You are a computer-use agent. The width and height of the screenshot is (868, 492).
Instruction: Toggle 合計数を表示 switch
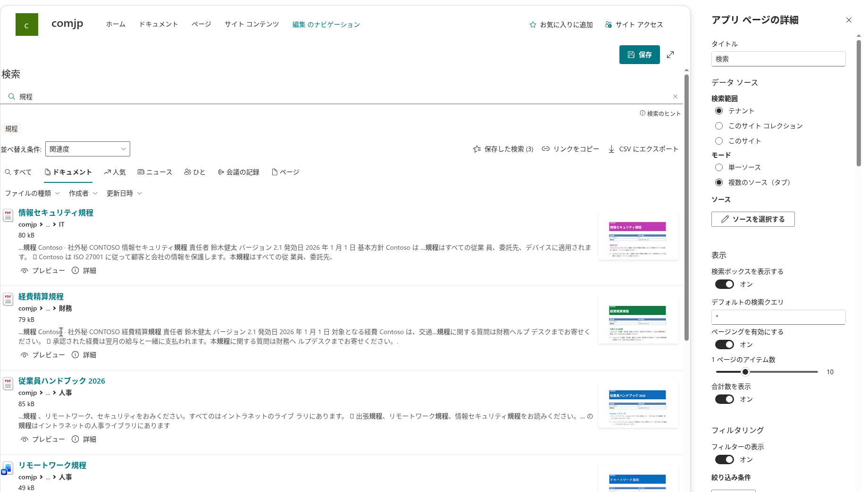click(x=725, y=399)
